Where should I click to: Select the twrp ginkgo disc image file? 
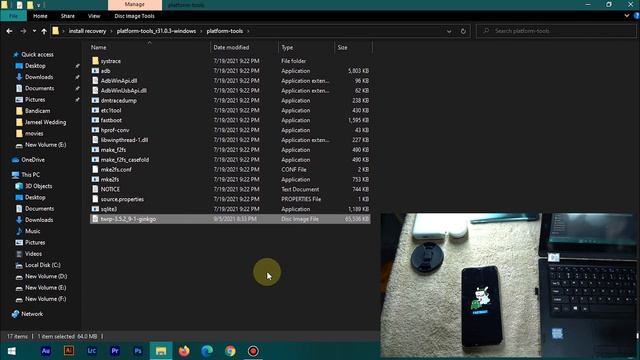230,219
